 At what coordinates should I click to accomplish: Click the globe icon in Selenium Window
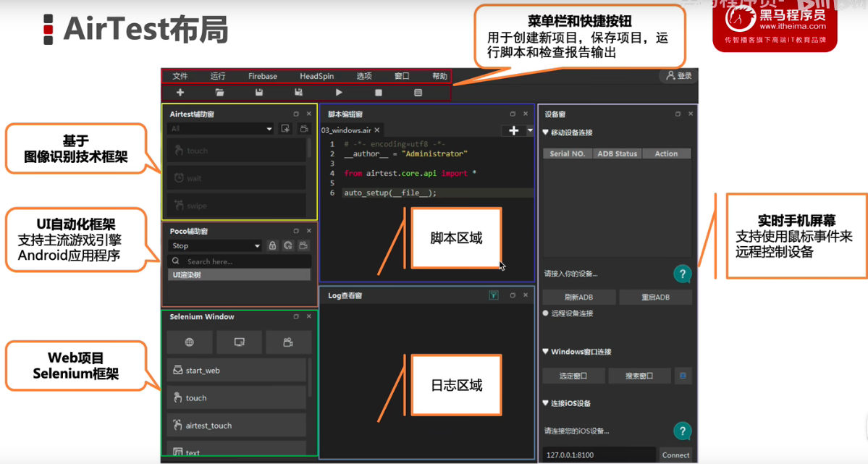tap(190, 342)
